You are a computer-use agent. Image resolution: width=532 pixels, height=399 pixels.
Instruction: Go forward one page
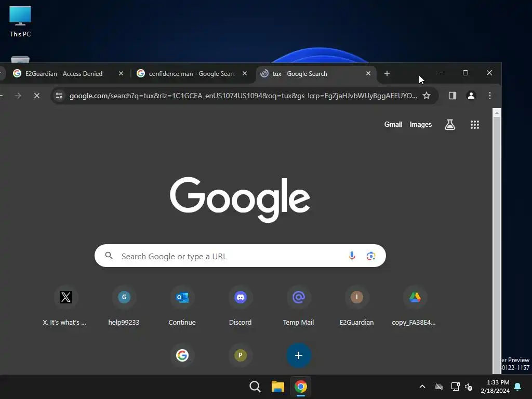coord(18,96)
